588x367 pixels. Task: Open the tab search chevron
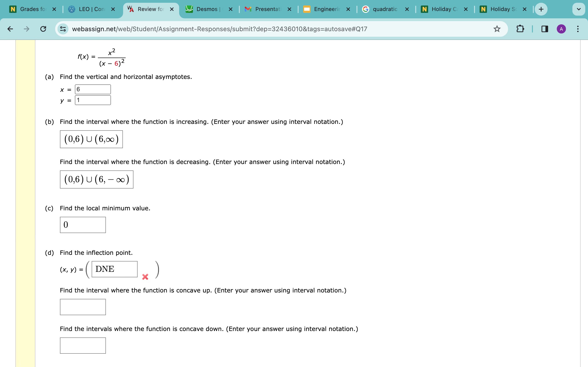click(579, 9)
